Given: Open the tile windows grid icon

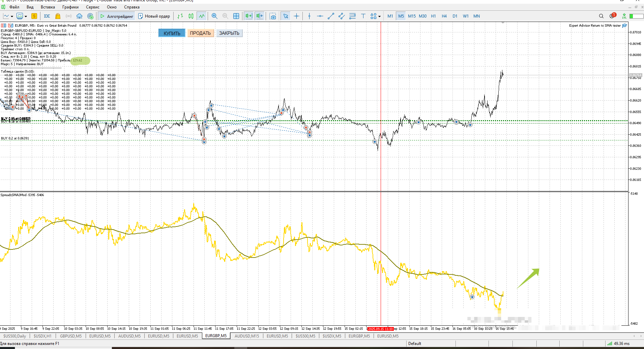Looking at the screenshot, I should tap(236, 16).
